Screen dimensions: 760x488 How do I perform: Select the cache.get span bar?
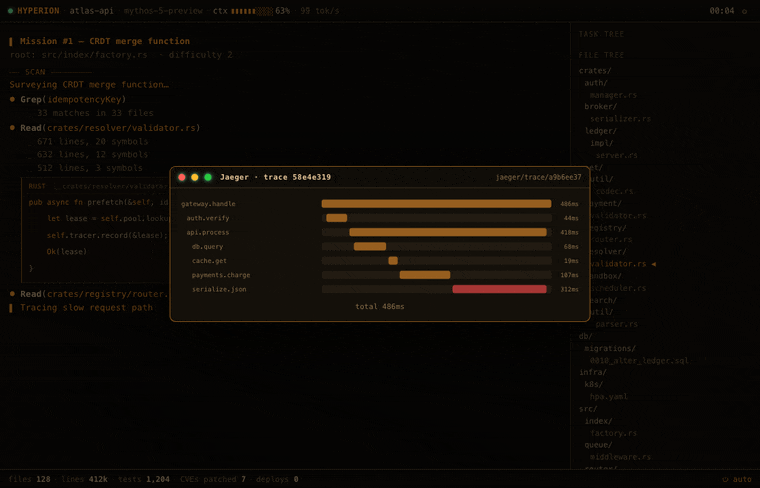[x=393, y=261]
